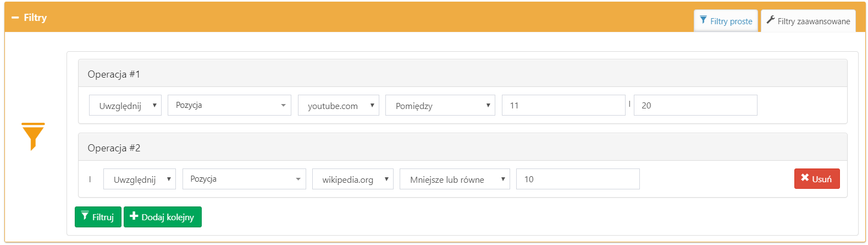Open the Pomiędzy condition dropdown

click(x=440, y=105)
